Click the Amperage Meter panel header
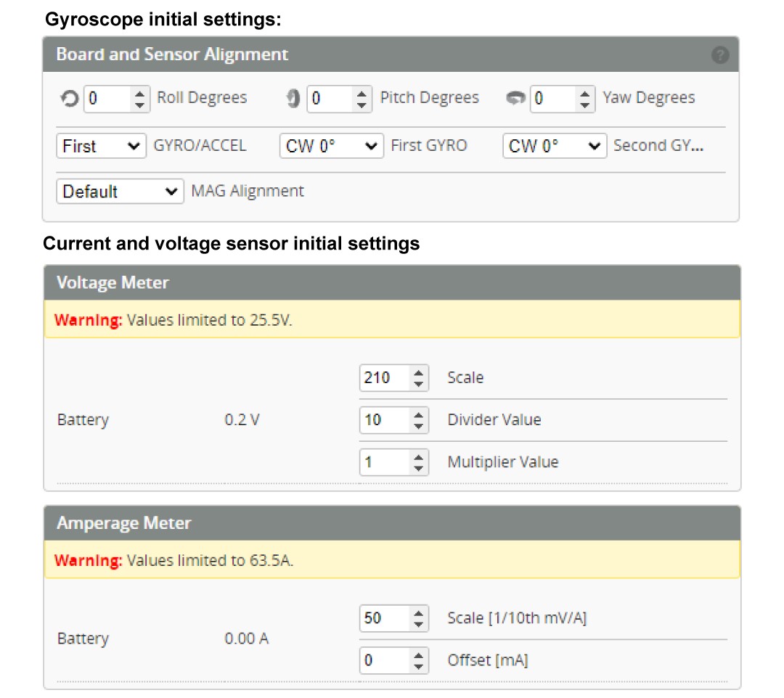 click(x=392, y=523)
